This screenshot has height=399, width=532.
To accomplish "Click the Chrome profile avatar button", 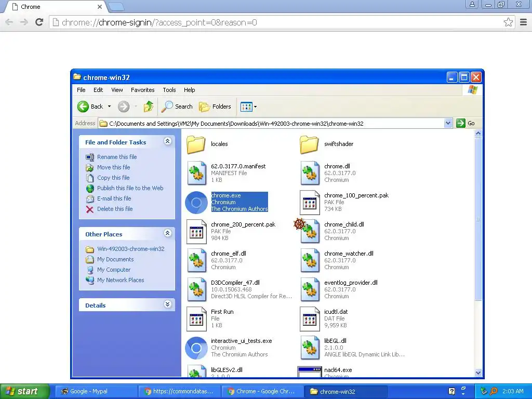I will click(x=472, y=4).
